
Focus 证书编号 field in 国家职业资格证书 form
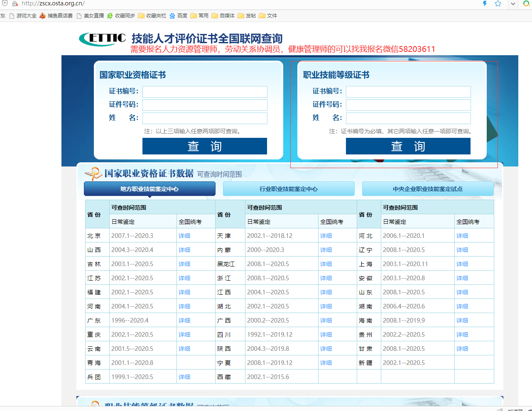click(x=205, y=92)
